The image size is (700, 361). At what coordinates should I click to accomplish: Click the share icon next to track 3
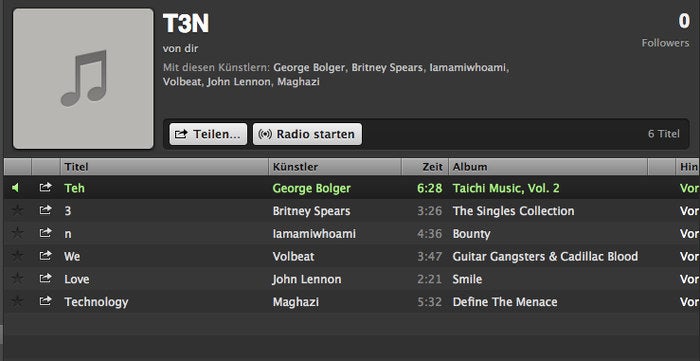[x=46, y=211]
